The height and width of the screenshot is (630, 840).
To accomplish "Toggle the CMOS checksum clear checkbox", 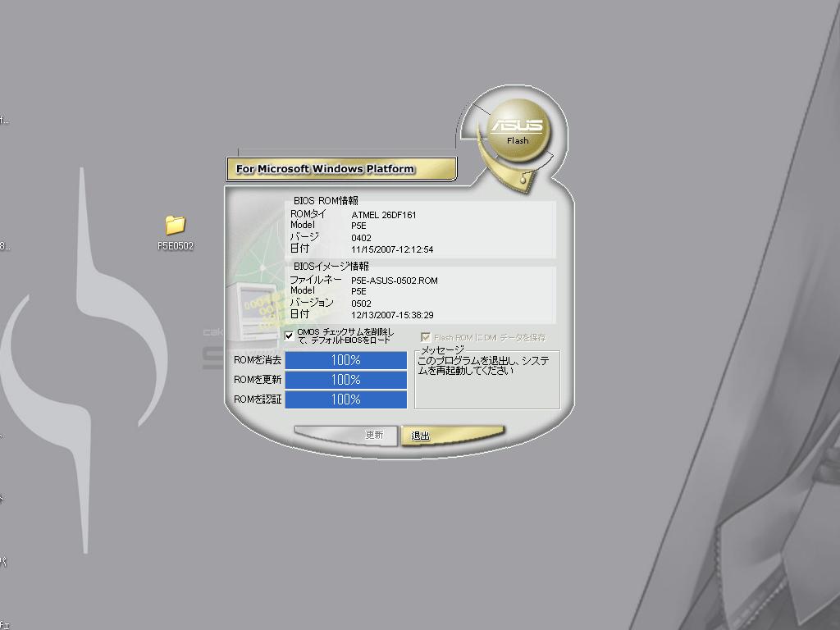I will (x=290, y=336).
